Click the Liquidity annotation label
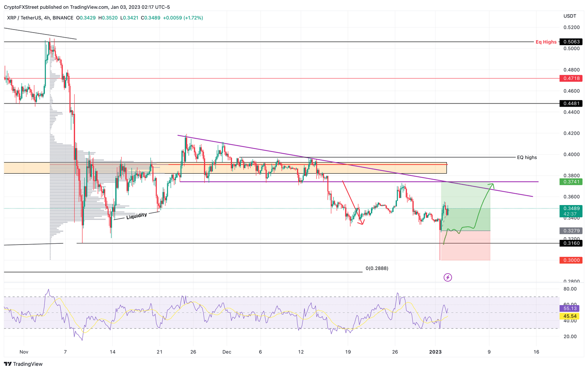The height and width of the screenshot is (371, 588). (x=136, y=215)
